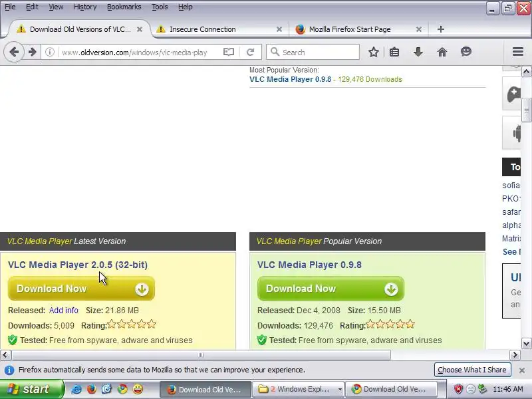Screen dimensions: 532x399
Task: Go forward using the forward arrow button
Action: [32, 53]
